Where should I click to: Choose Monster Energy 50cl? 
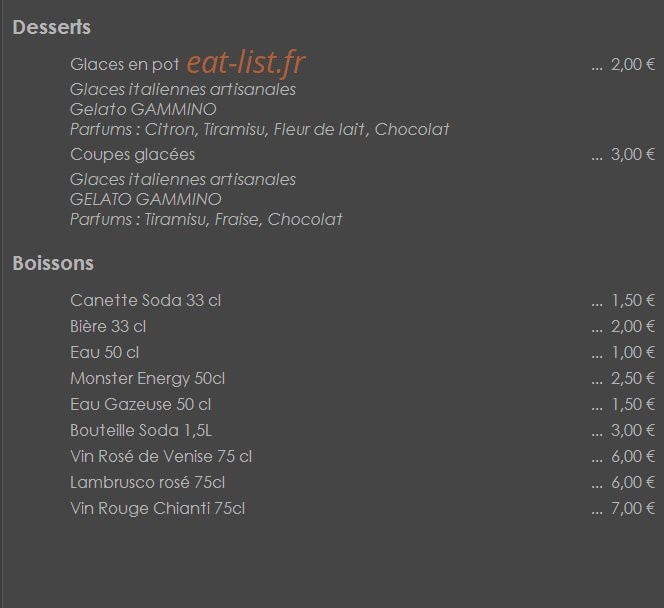[x=147, y=379]
